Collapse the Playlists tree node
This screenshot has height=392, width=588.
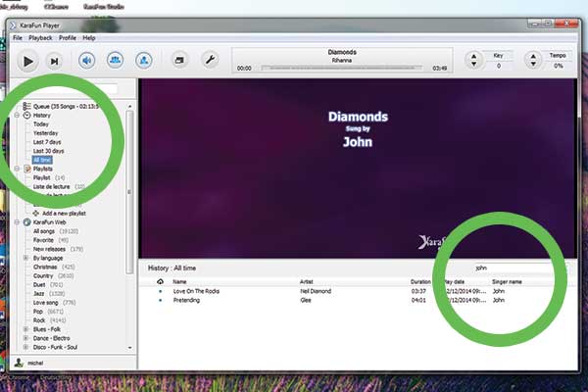click(x=17, y=169)
